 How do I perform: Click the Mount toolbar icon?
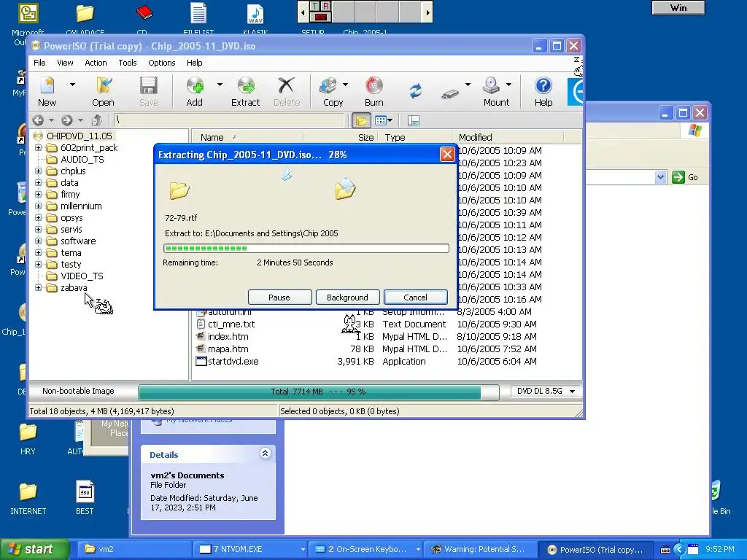pyautogui.click(x=496, y=91)
